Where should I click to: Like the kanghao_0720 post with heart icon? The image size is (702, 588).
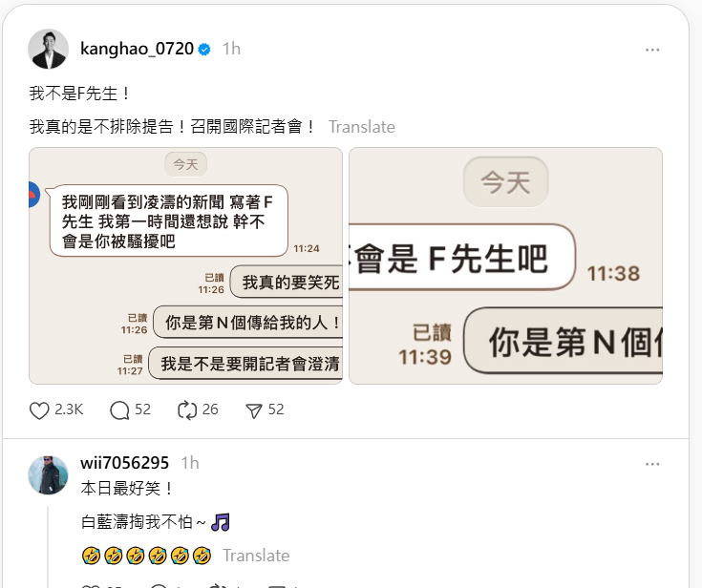click(39, 410)
